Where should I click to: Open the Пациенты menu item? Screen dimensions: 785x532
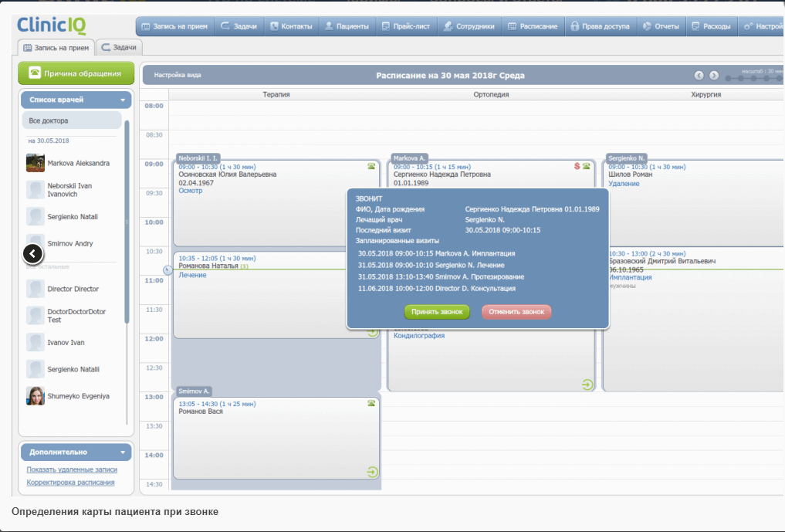(347, 26)
